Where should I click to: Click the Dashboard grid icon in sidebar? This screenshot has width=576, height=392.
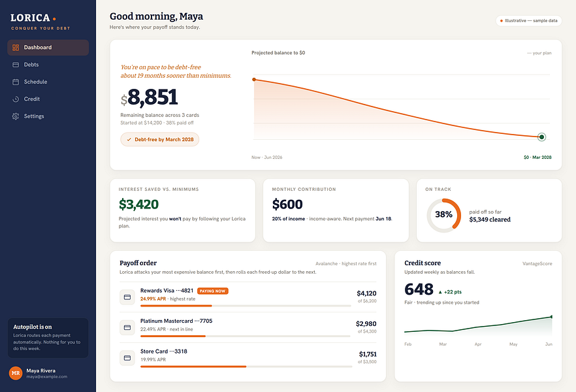point(16,48)
